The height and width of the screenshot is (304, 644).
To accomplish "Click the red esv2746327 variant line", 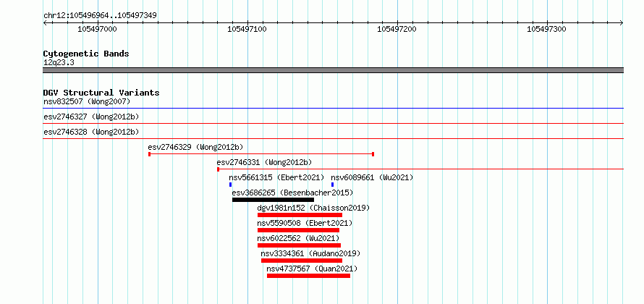I will click(333, 124).
